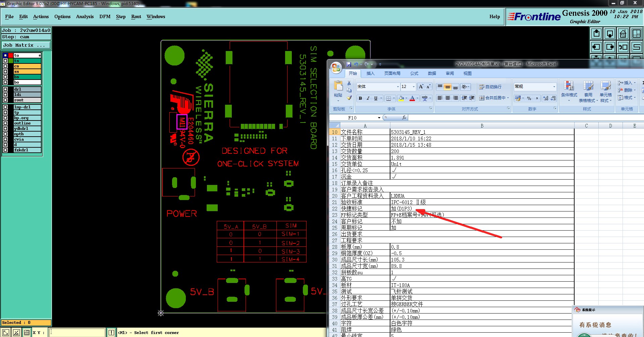
Task: Toggle the checkbox for layer bo
Action: tap(5, 82)
